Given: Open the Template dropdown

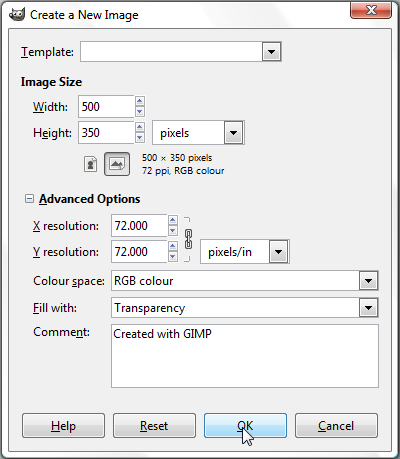Looking at the screenshot, I should point(272,52).
